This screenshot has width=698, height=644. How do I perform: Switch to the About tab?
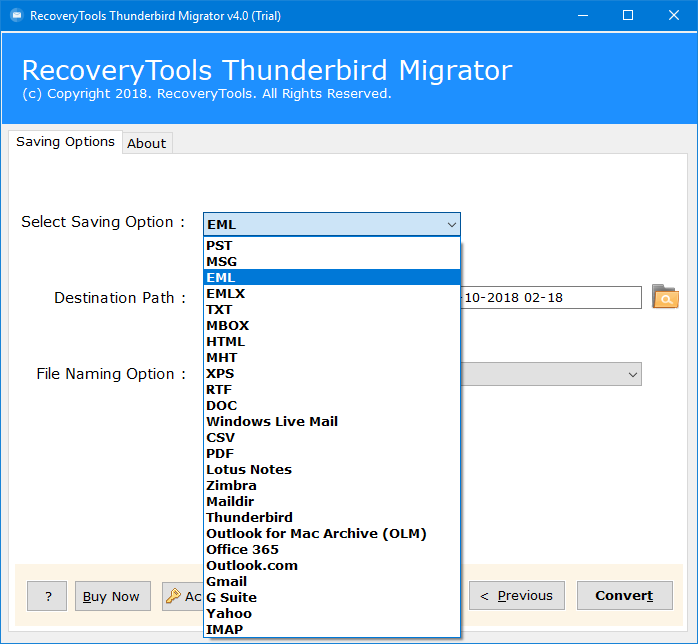pyautogui.click(x=147, y=143)
